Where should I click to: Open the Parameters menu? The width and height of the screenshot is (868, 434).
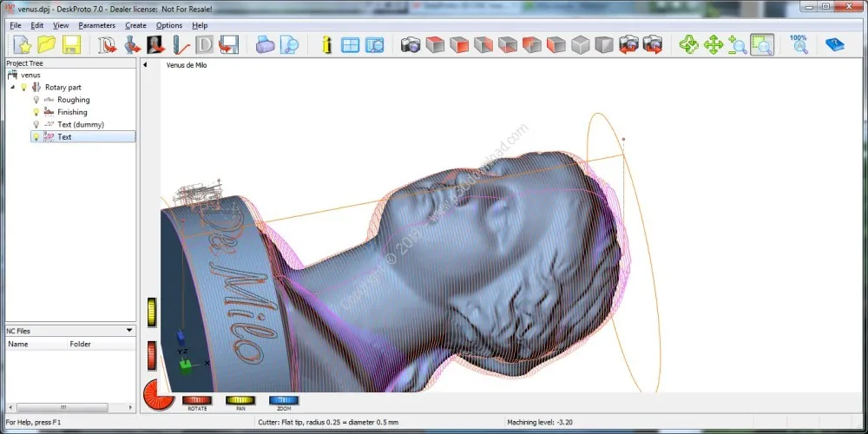pyautogui.click(x=97, y=25)
